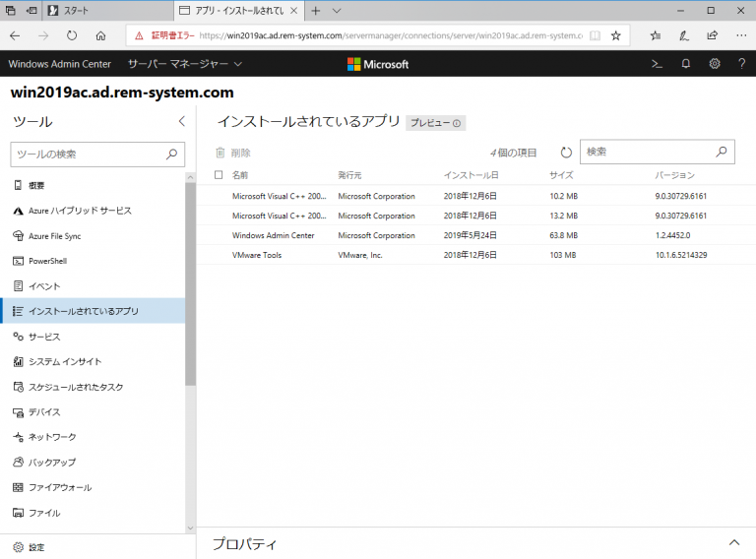The image size is (756, 559).
Task: Click Windows Admin Center title link
Action: point(59,64)
